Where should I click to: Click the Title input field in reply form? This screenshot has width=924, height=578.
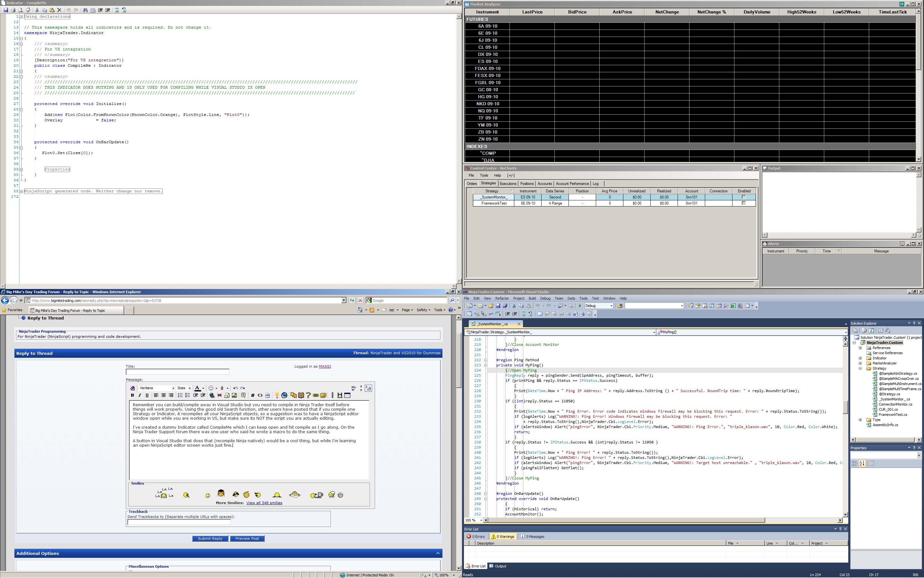177,372
